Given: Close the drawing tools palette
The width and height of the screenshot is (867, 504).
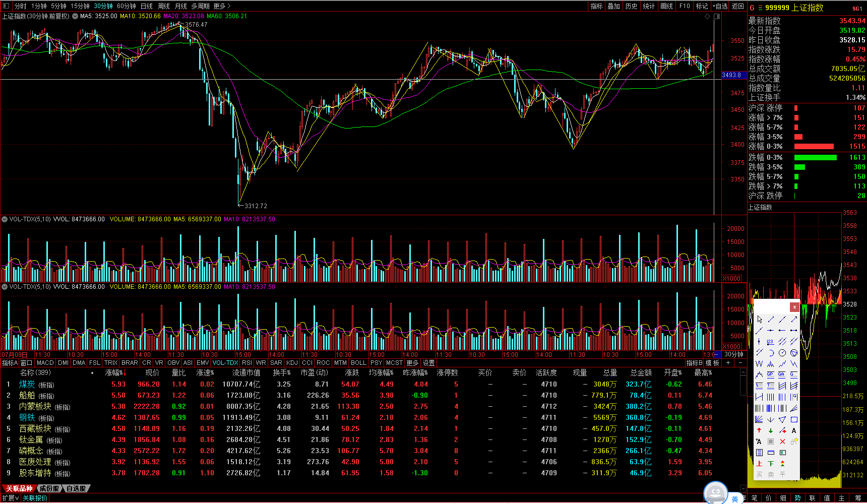Looking at the screenshot, I should [x=794, y=307].
